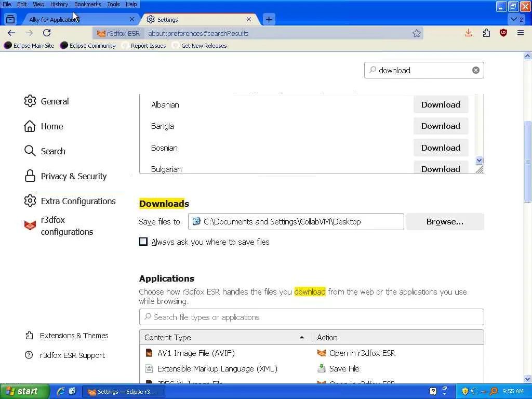Close the Alky for Applications tab

(132, 19)
